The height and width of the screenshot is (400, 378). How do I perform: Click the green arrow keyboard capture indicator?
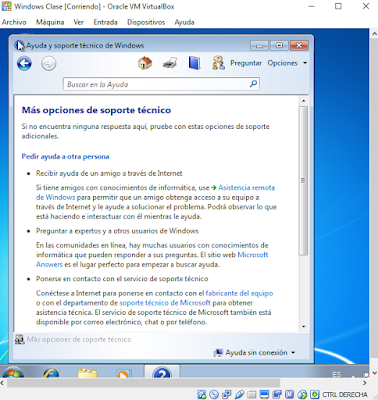[x=314, y=395]
